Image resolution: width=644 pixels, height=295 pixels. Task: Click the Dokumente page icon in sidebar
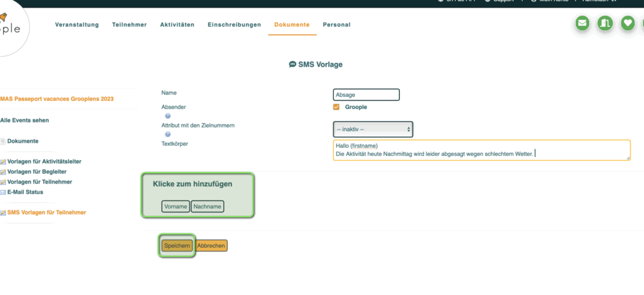coord(3,141)
